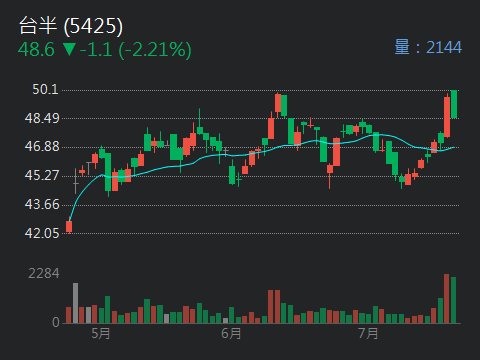Click the 2284 volume axis label

[44, 273]
